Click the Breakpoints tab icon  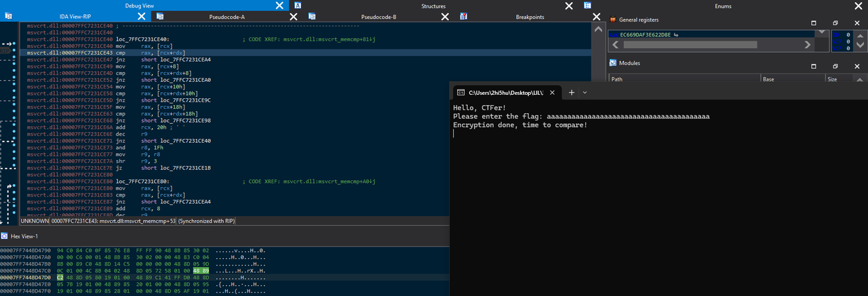click(464, 16)
